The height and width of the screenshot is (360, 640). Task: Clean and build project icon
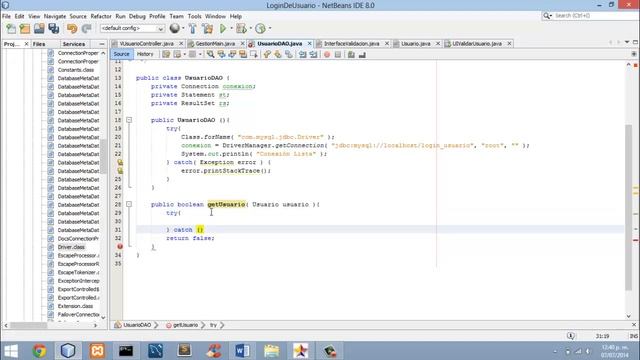207,29
